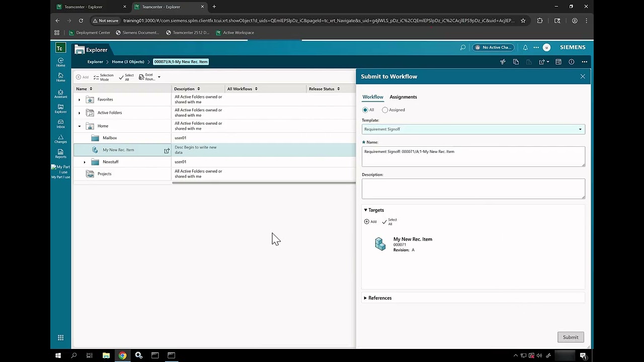
Task: Expand the Newstuff folder node
Action: [85, 162]
